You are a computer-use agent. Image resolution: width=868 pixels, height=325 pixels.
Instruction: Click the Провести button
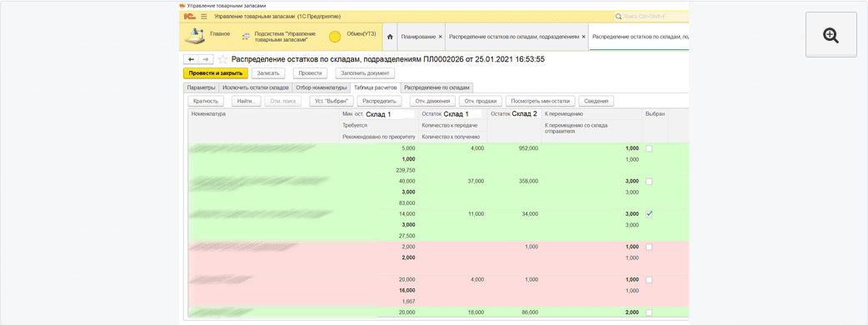(310, 73)
